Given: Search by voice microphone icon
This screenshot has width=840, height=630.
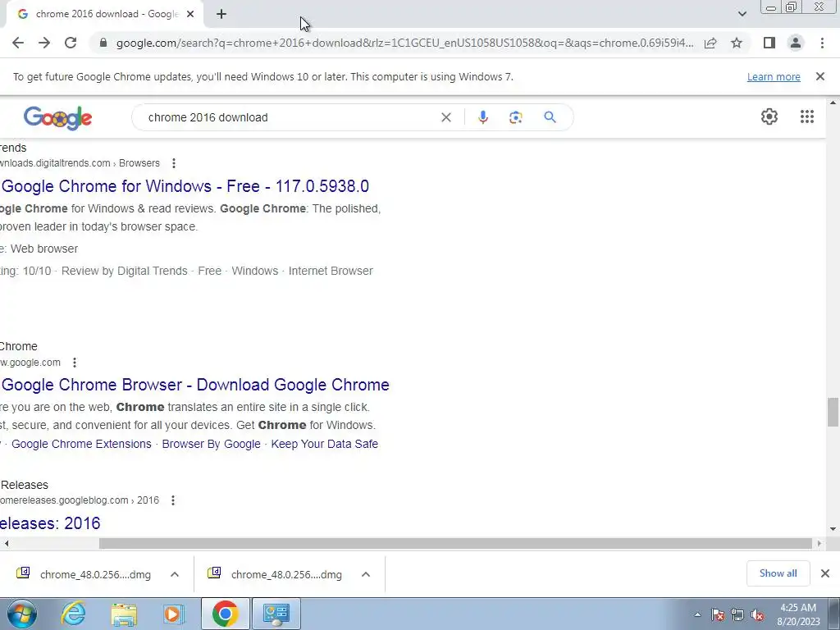Looking at the screenshot, I should click(x=482, y=117).
